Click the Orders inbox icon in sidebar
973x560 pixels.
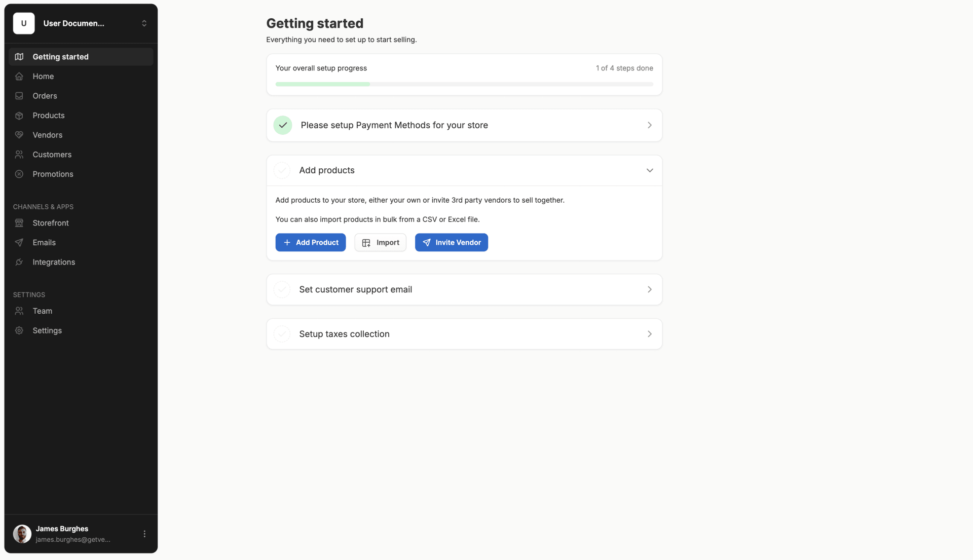19,96
